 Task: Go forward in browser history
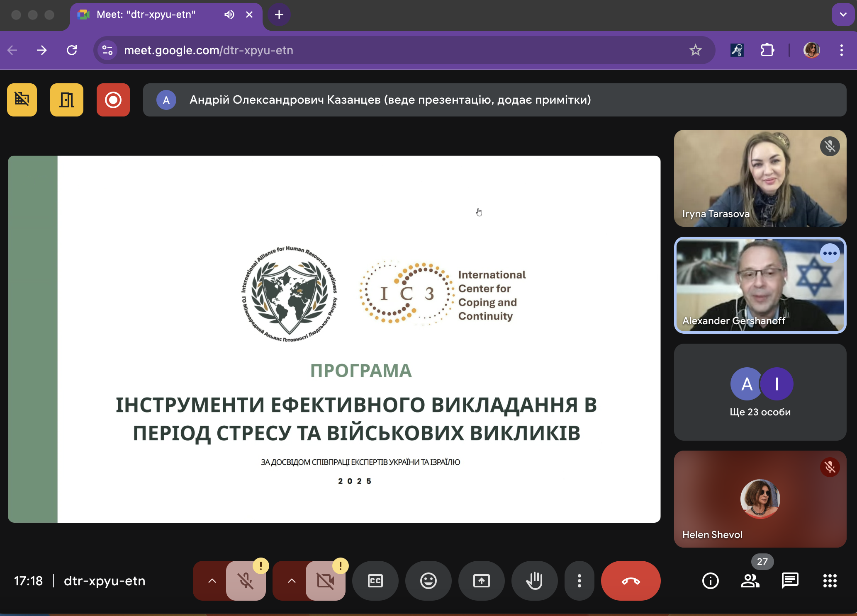[x=41, y=50]
